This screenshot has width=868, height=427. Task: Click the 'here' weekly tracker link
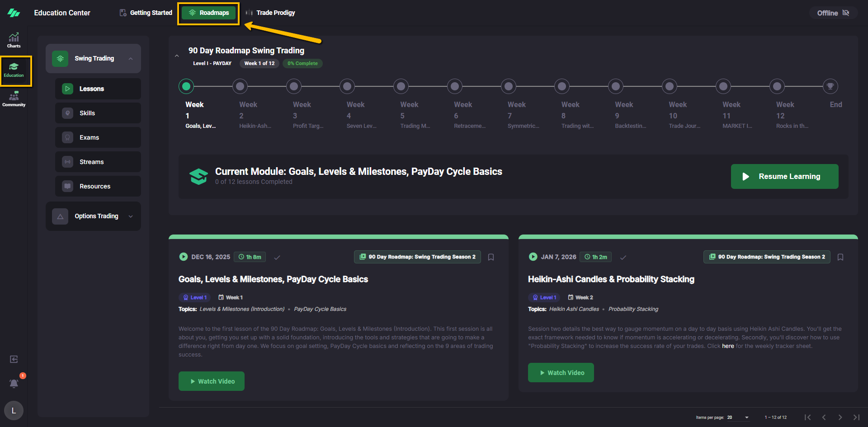coord(728,346)
